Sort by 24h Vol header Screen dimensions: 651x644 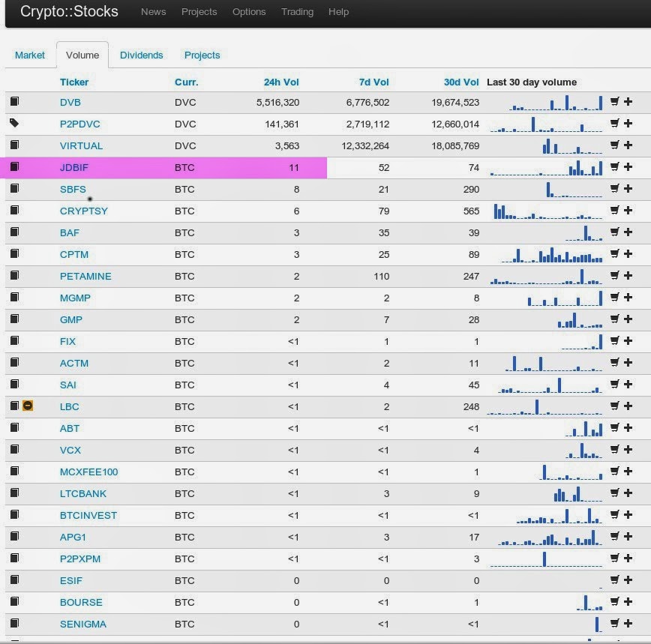tap(281, 82)
